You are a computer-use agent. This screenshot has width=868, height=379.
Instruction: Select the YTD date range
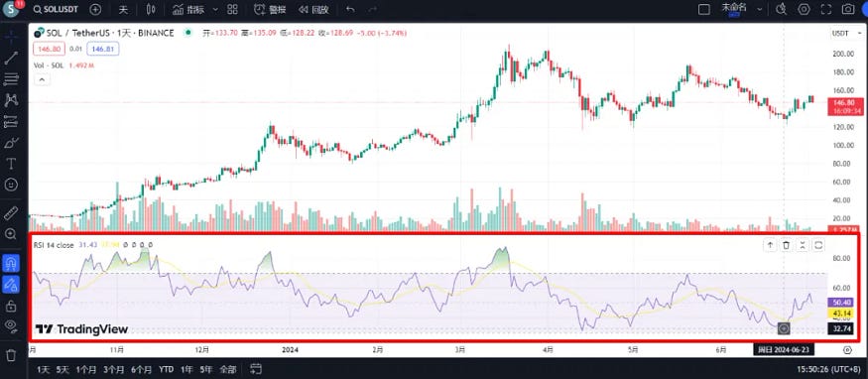[166, 369]
